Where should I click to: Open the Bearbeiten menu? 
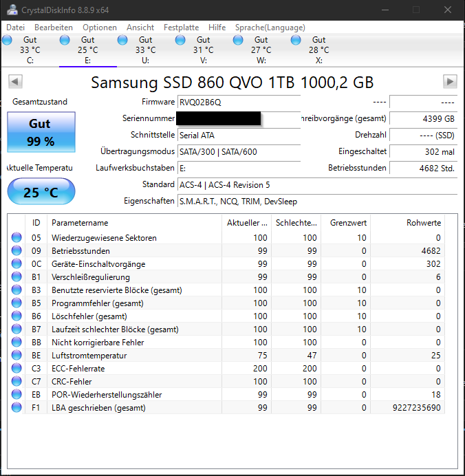click(54, 28)
